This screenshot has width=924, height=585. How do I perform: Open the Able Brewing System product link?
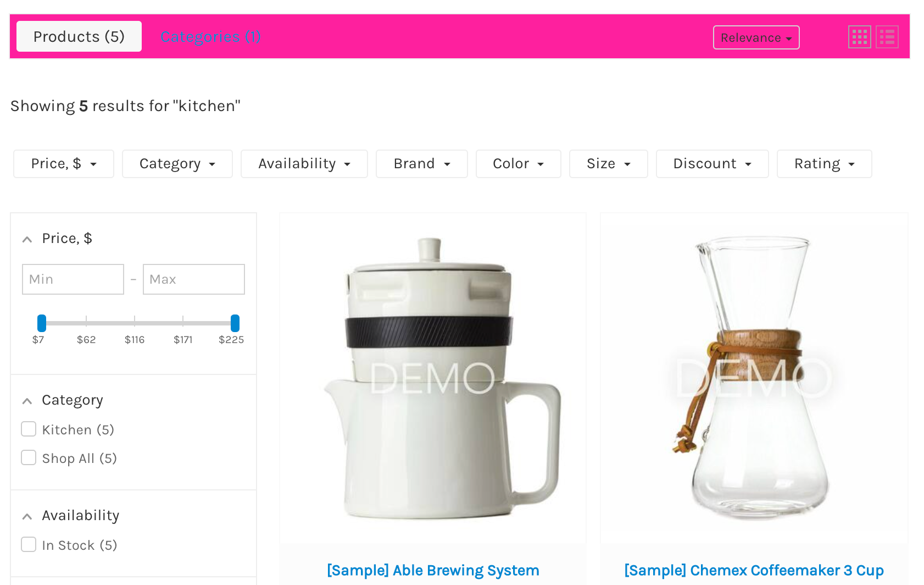pos(433,570)
